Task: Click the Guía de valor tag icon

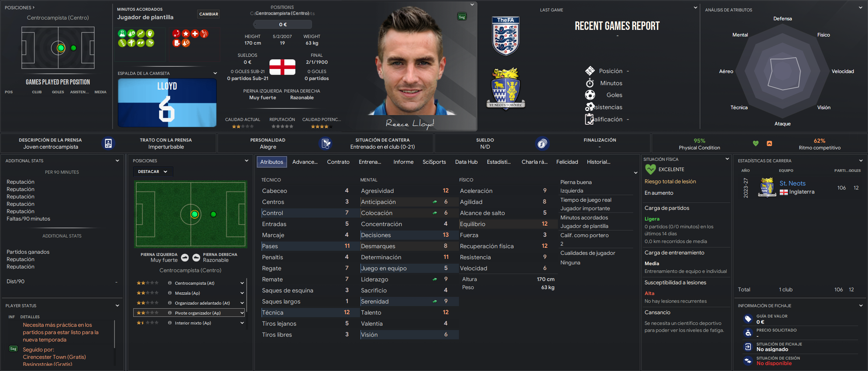Action: point(748,319)
